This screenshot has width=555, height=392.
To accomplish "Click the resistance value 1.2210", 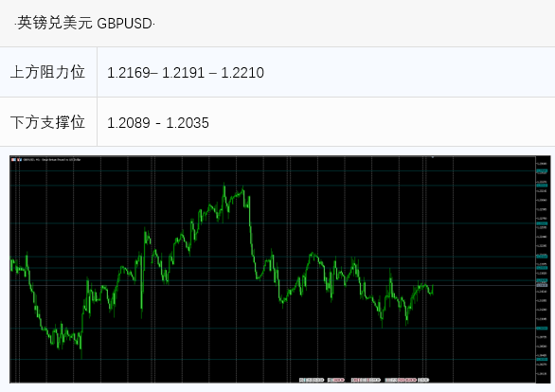I will tap(242, 73).
